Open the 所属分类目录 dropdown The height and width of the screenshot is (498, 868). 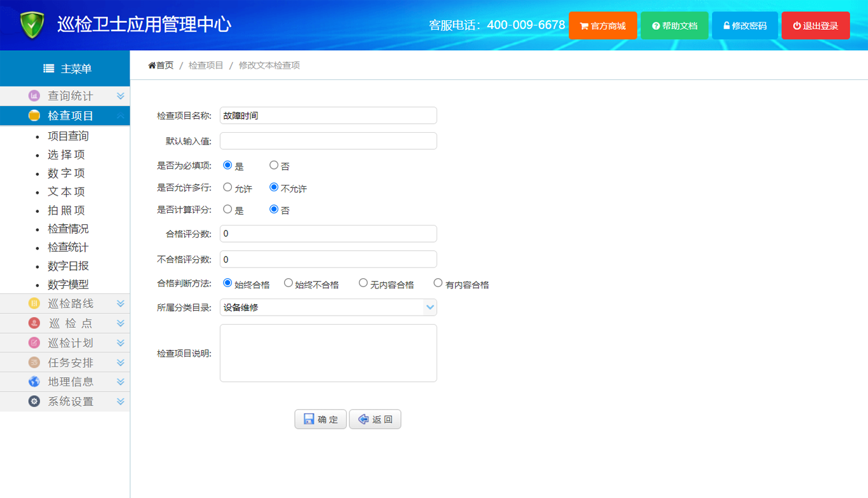(328, 307)
